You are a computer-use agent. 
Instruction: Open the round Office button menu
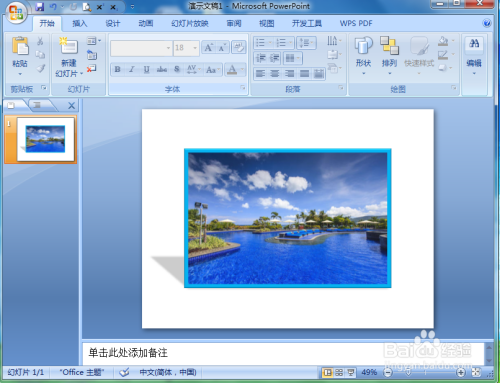click(16, 12)
